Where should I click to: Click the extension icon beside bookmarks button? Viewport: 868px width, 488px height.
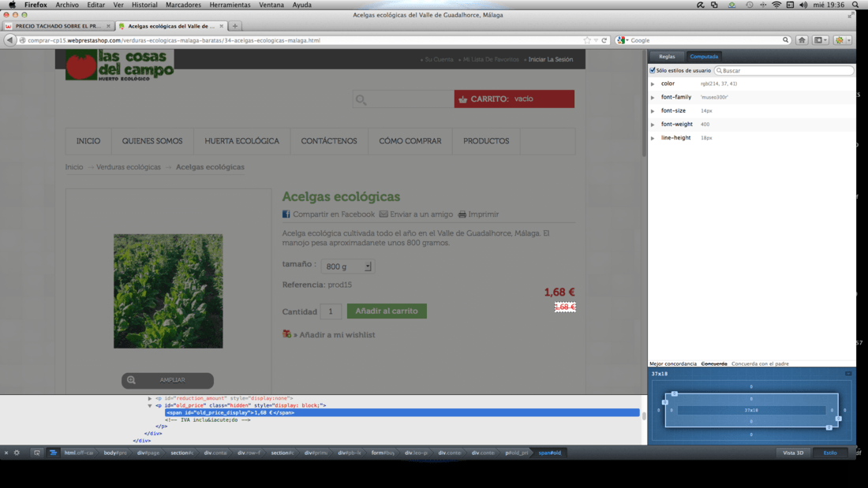coord(841,40)
